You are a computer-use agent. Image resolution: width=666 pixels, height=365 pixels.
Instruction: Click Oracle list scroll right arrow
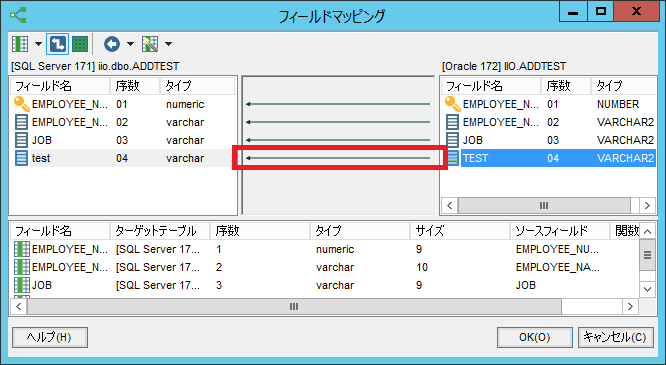pyautogui.click(x=647, y=206)
